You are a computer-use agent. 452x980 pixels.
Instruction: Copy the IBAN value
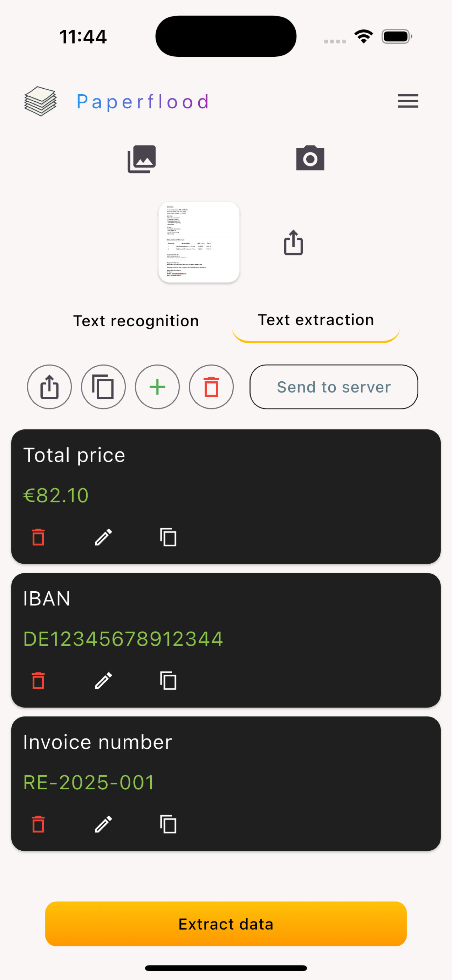point(168,681)
